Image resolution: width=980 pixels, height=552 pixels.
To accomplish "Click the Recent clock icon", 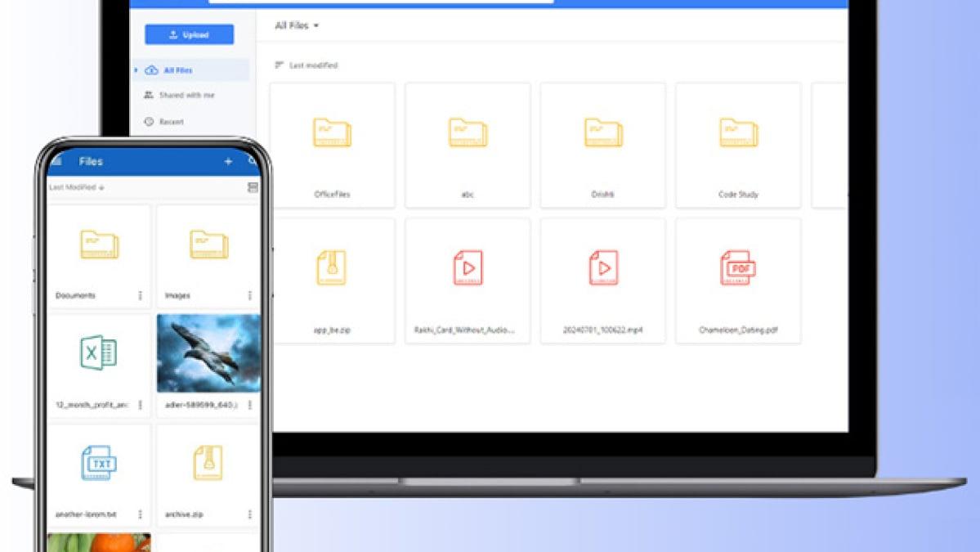I will pos(149,122).
